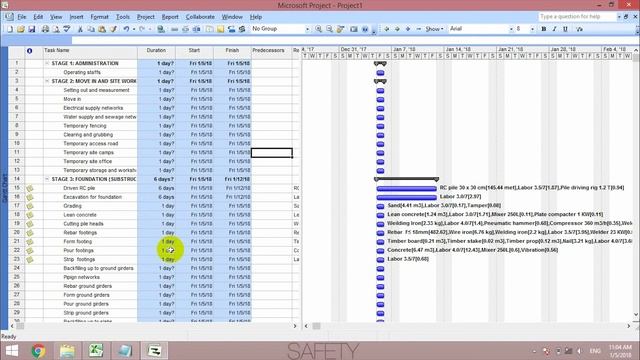Open the Show outline level dropdown
Image resolution: width=640 pixels, height=360 pixels.
click(x=434, y=29)
